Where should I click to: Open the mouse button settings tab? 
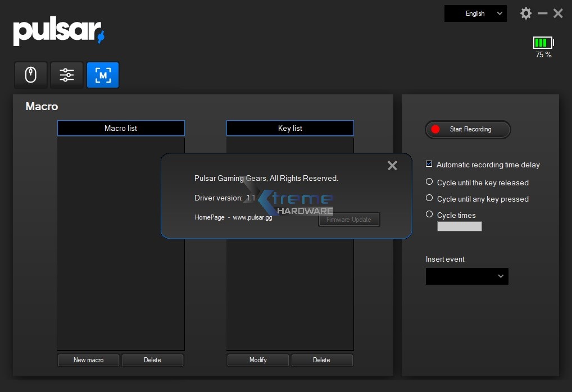pyautogui.click(x=31, y=75)
